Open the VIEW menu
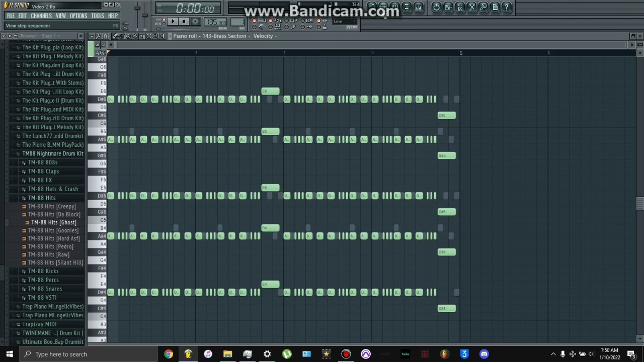Screen dimensions: 644x362 [60, 16]
